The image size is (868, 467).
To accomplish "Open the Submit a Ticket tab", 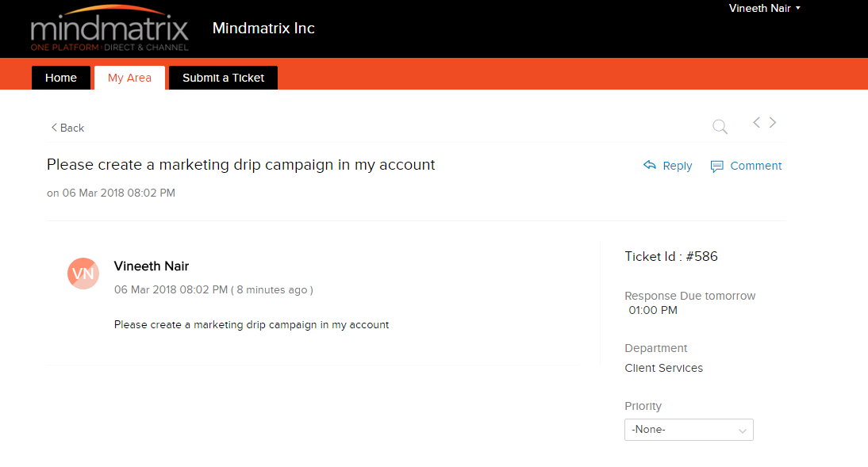I will click(223, 78).
